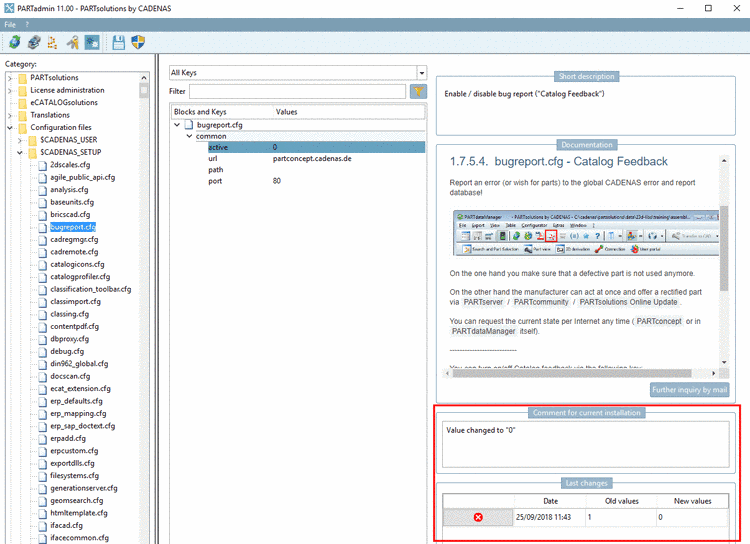Click the Comment for current installation text box

[585, 444]
